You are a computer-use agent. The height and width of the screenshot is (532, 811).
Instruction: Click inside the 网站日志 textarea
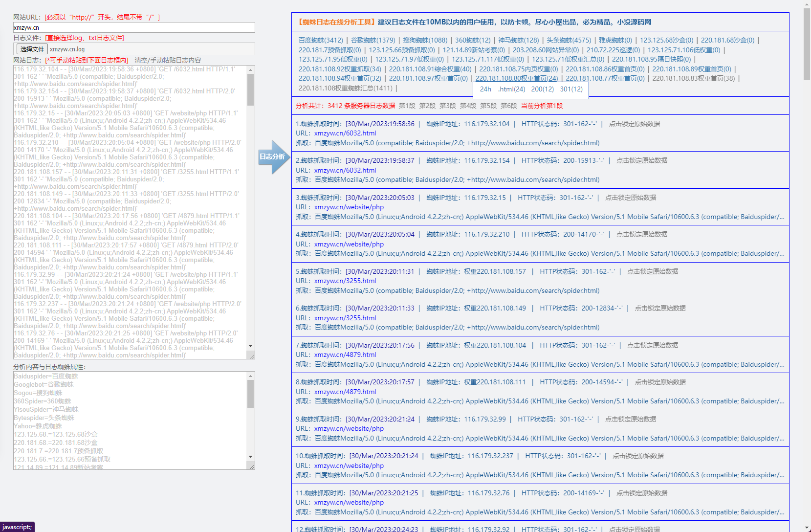click(130, 212)
